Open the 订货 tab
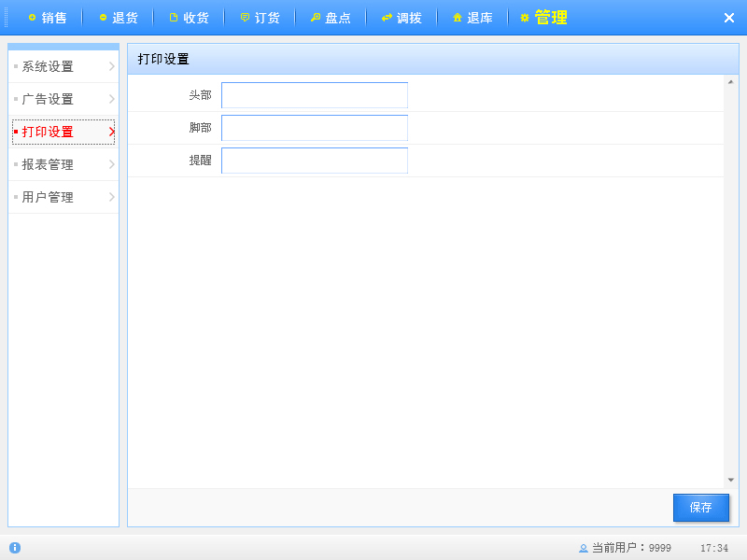 click(x=261, y=18)
